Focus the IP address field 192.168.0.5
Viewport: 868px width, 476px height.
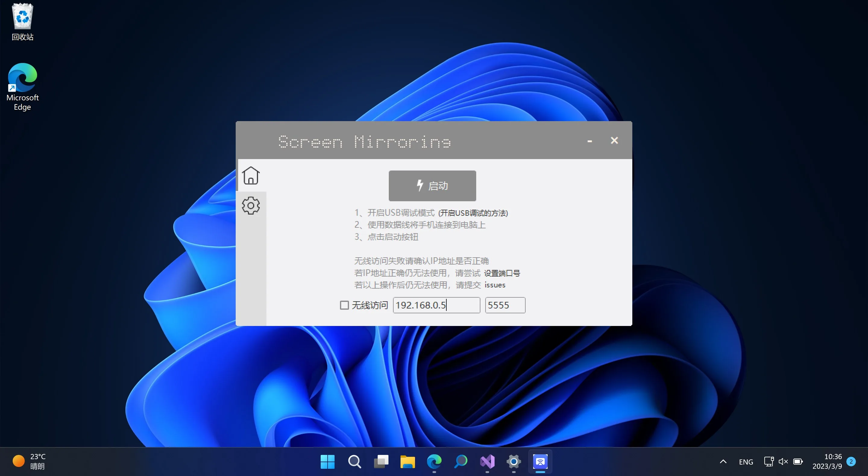tap(436, 305)
